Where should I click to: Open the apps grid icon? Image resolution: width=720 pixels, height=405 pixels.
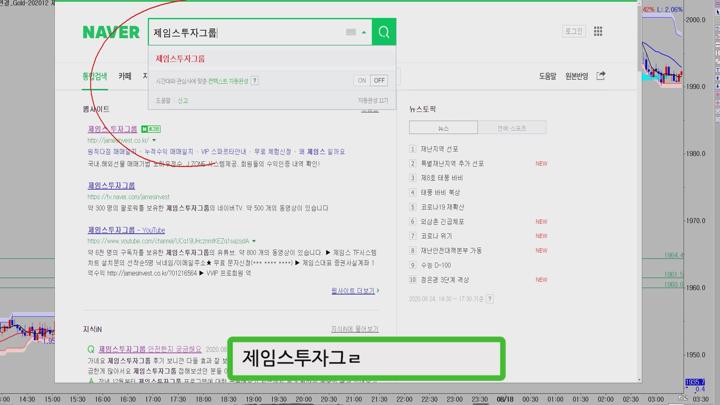pyautogui.click(x=598, y=31)
